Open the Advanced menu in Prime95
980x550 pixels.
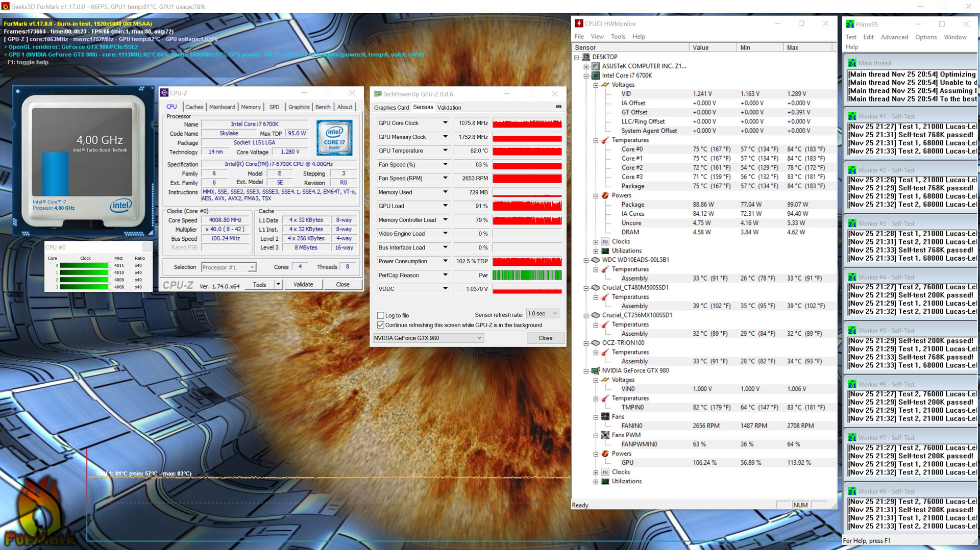coord(894,37)
